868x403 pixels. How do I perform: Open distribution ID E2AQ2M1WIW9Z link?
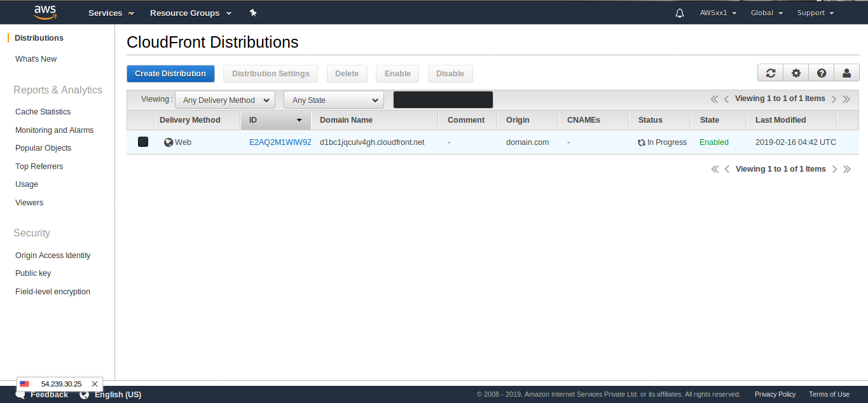click(x=280, y=142)
